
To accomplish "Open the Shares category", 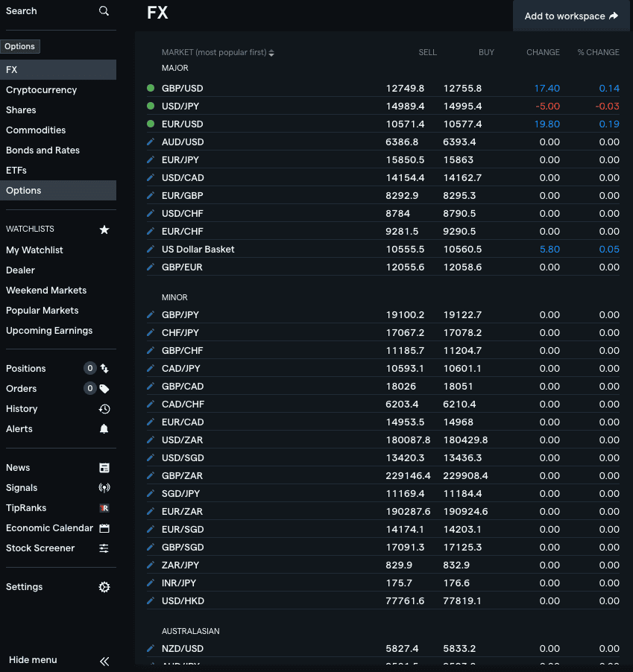I will click(x=21, y=110).
